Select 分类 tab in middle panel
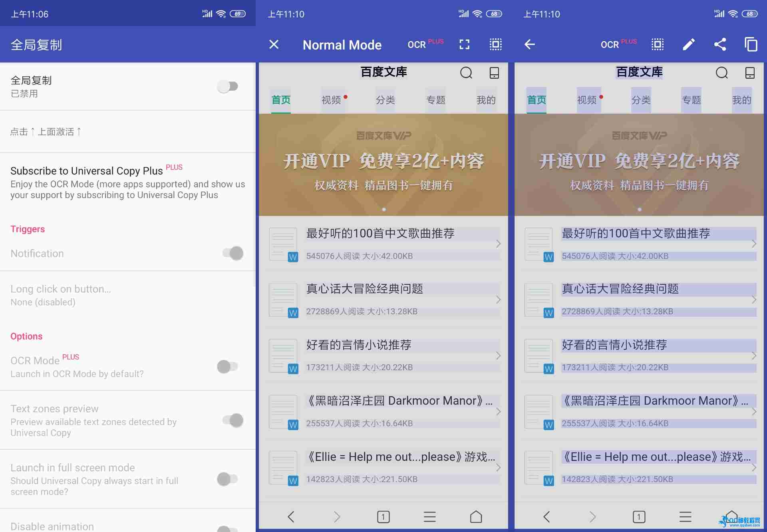Image resolution: width=767 pixels, height=532 pixels. click(x=385, y=100)
